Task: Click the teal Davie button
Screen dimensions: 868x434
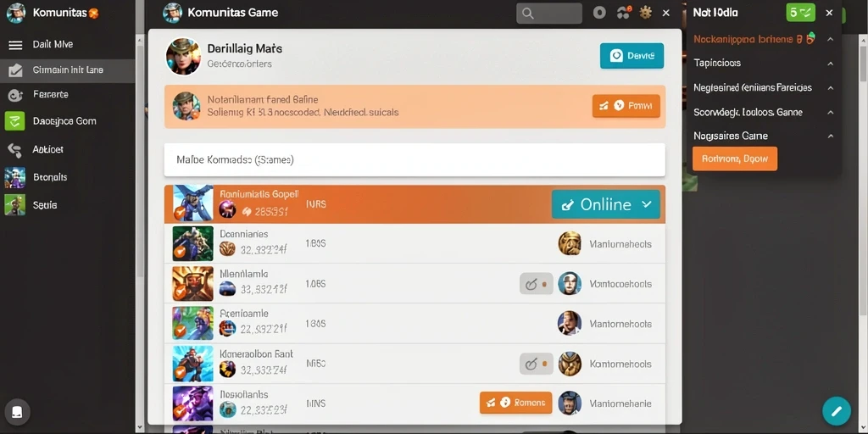Action: click(x=632, y=56)
